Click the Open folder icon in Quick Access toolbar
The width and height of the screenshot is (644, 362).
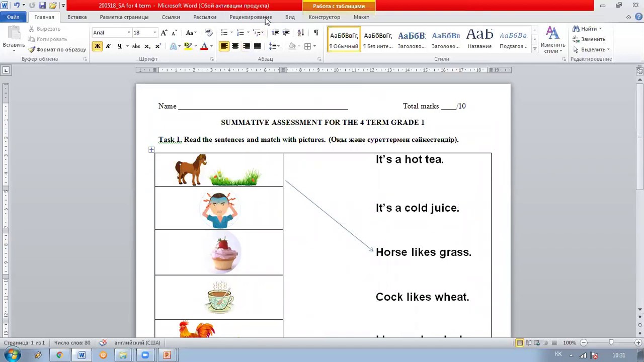53,6
